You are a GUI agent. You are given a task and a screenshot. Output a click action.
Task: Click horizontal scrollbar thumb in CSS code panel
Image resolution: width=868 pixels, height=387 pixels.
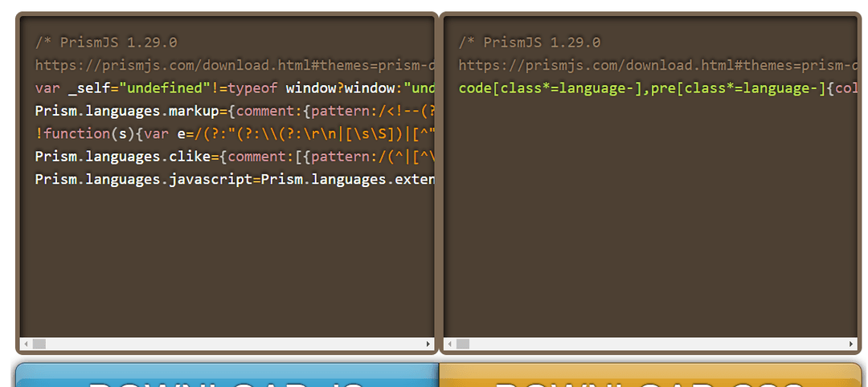click(462, 344)
